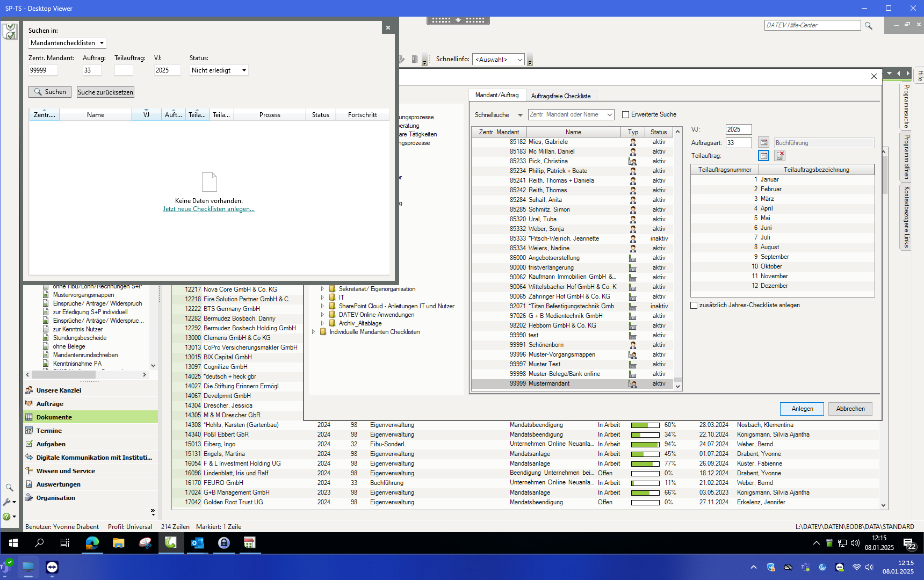Click the Mandant list vertical scrollbar down arrow
924x580 pixels.
677,386
